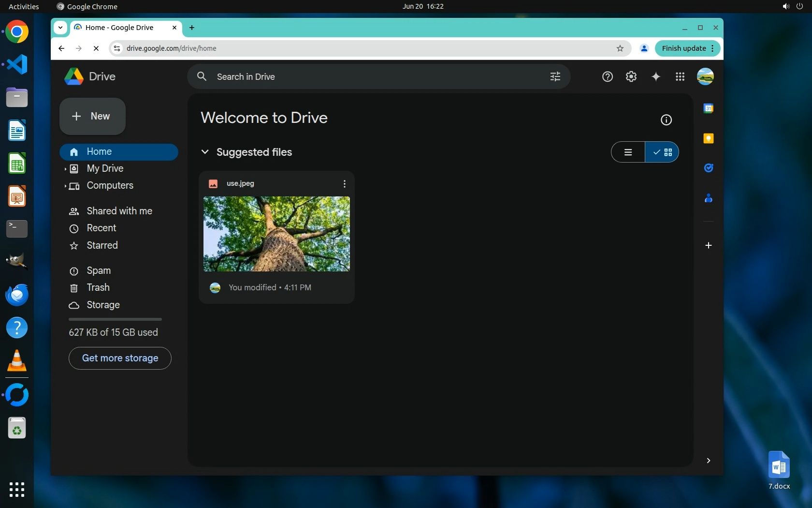The image size is (812, 508).
Task: Go to Trash in sidebar
Action: [98, 287]
